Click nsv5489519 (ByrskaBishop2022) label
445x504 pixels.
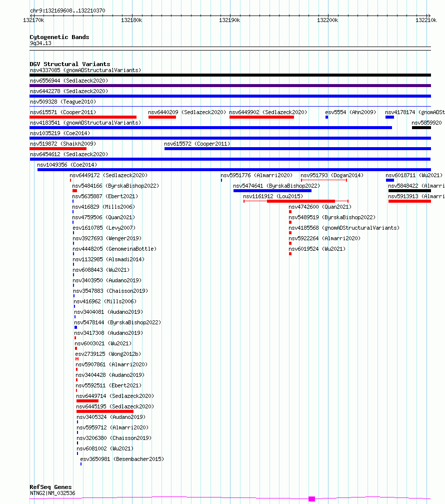(332, 217)
